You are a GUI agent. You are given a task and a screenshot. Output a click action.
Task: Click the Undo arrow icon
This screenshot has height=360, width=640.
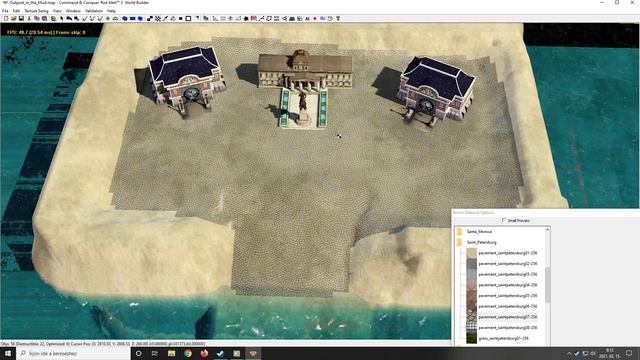[69, 18]
